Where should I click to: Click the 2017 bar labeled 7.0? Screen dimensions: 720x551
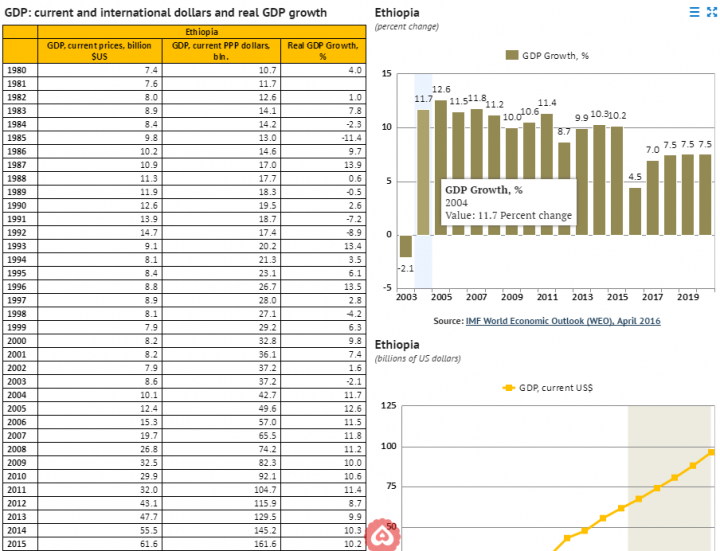[x=652, y=198]
